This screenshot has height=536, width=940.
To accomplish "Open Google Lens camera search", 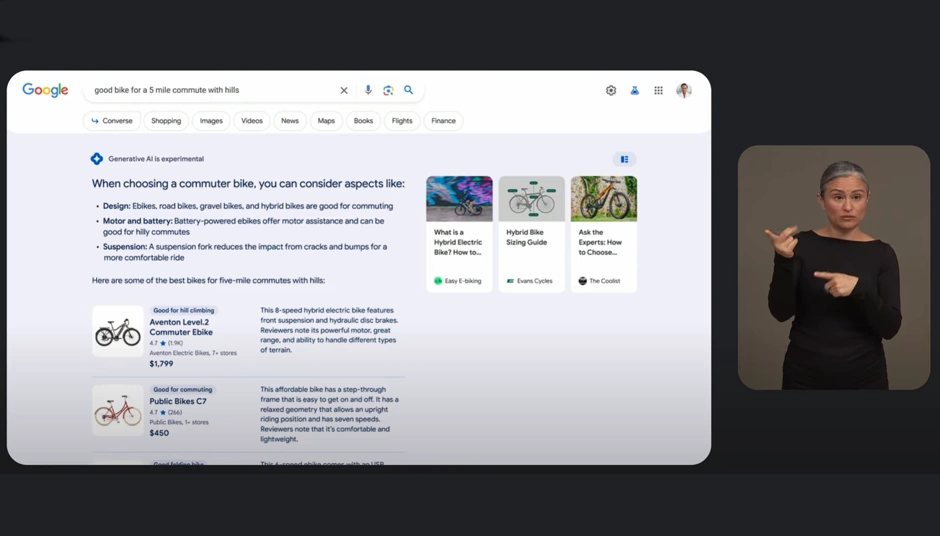I will (388, 91).
